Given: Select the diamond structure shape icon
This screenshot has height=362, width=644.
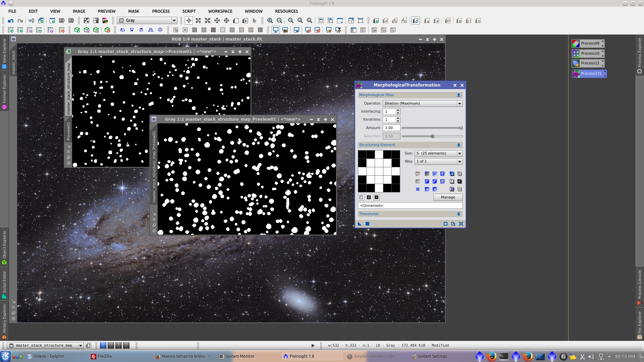Looking at the screenshot, I should (x=435, y=182).
